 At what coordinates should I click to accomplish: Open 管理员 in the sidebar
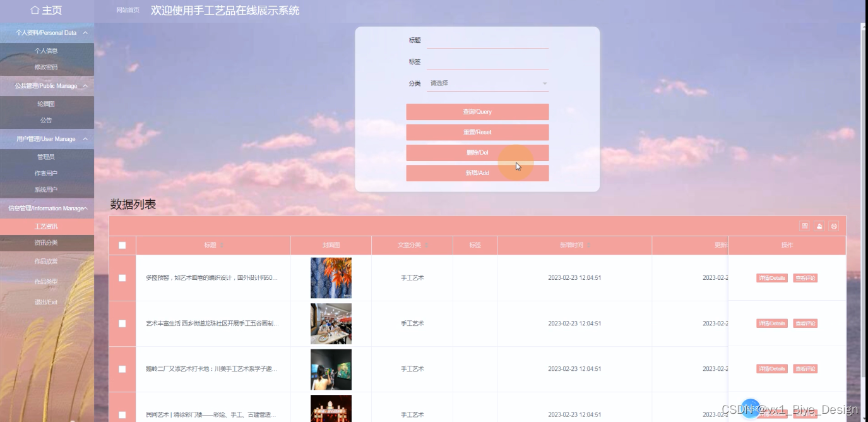47,157
